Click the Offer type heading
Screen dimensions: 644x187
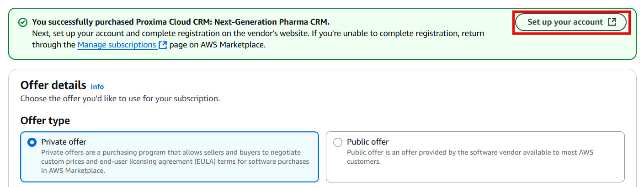[45, 121]
